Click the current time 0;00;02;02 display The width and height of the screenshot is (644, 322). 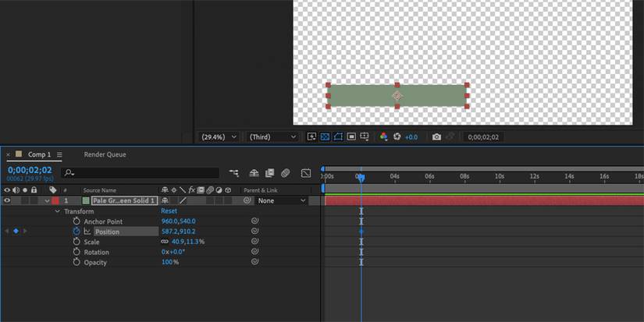pos(30,170)
